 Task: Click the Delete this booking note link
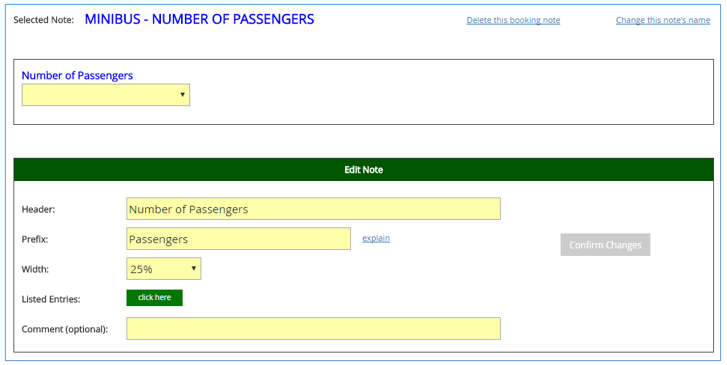coord(513,20)
